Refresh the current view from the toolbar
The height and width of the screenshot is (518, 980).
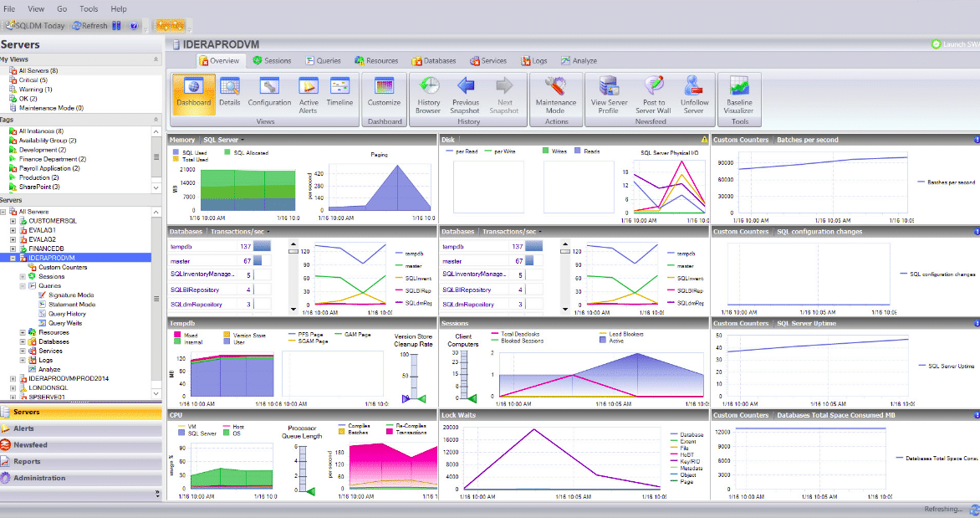pos(89,26)
